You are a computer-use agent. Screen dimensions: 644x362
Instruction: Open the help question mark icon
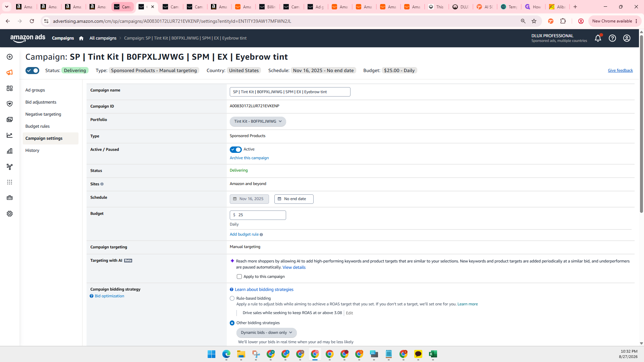click(x=612, y=38)
